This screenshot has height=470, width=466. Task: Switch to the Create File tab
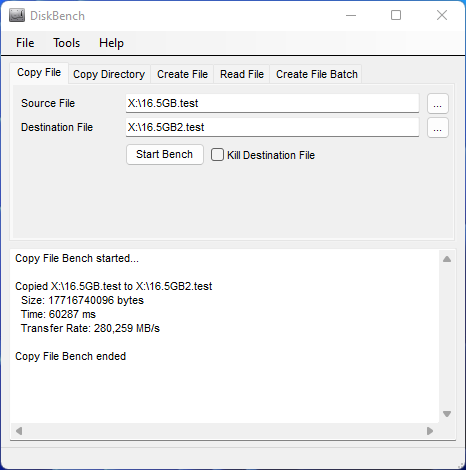pyautogui.click(x=182, y=74)
